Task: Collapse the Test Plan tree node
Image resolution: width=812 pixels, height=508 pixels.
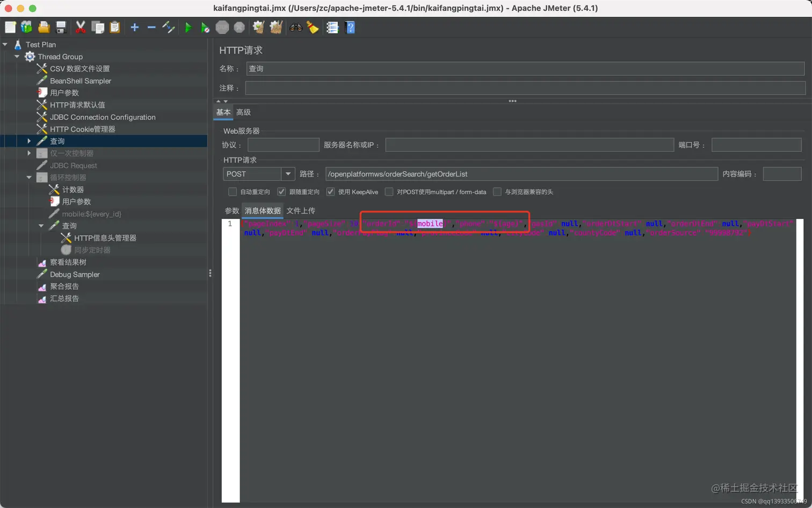Action: pyautogui.click(x=5, y=45)
